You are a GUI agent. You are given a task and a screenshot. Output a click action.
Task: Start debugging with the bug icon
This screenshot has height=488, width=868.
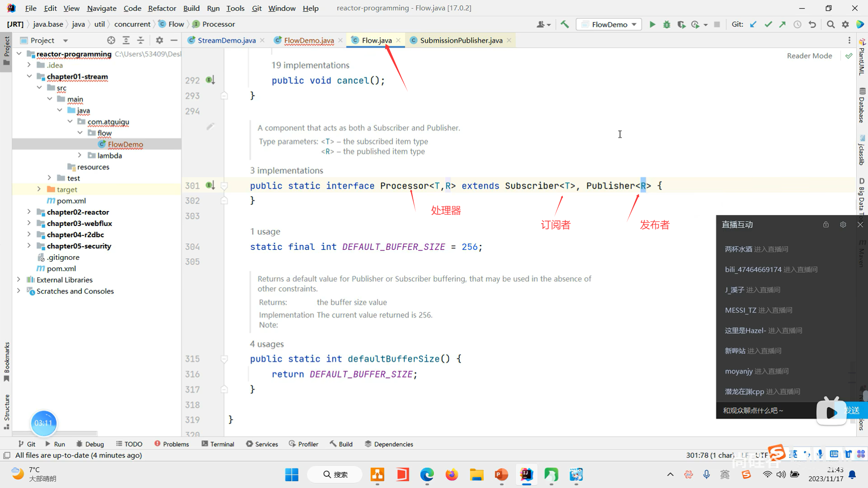click(666, 24)
